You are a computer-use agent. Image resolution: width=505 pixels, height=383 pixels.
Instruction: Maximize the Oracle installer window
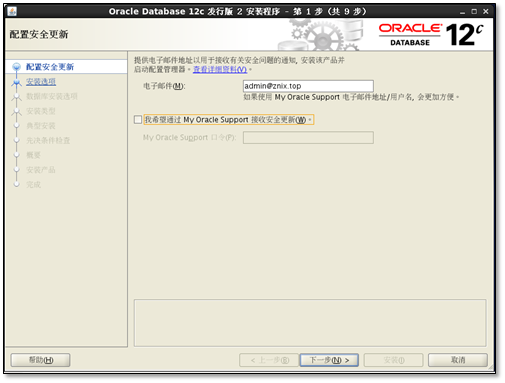tap(474, 12)
